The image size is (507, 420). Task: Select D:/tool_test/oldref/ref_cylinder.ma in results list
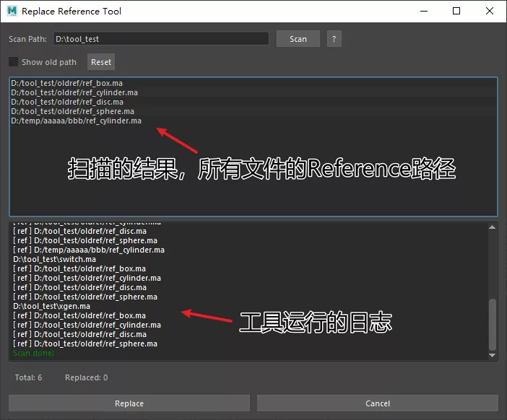tap(253, 92)
